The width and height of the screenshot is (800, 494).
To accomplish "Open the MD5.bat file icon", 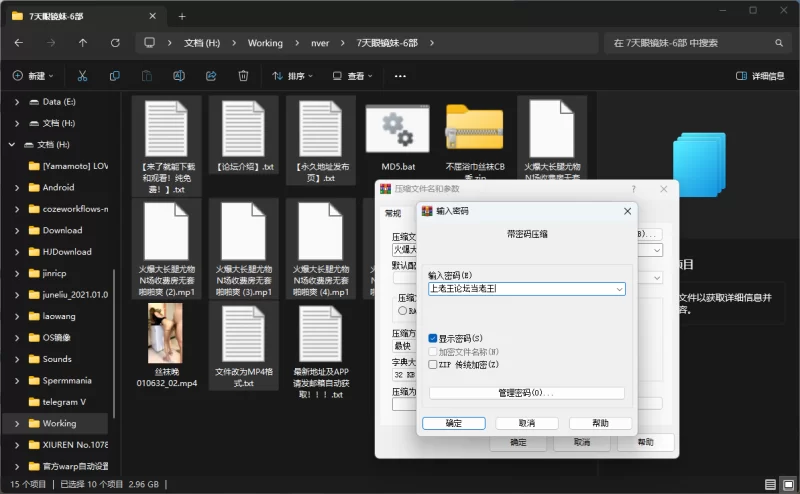I will pyautogui.click(x=397, y=130).
